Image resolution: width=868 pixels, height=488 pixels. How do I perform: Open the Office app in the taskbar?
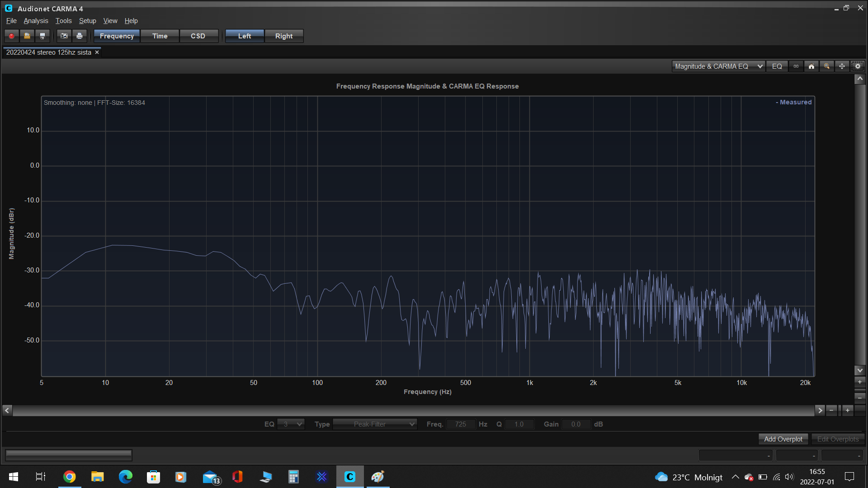237,477
